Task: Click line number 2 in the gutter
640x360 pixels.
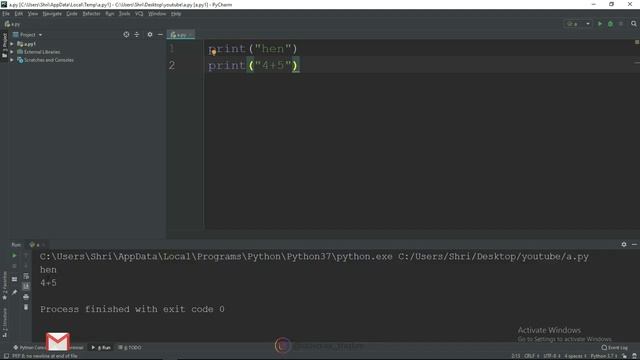Action: click(x=172, y=65)
